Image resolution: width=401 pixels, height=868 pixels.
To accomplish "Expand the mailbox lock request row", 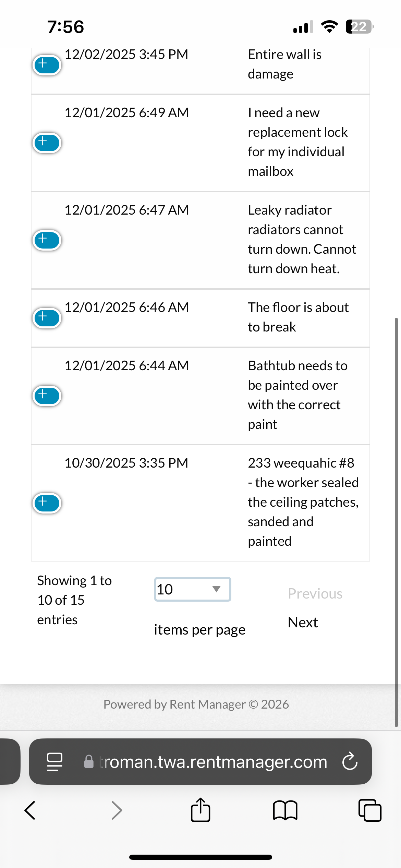I will click(47, 143).
